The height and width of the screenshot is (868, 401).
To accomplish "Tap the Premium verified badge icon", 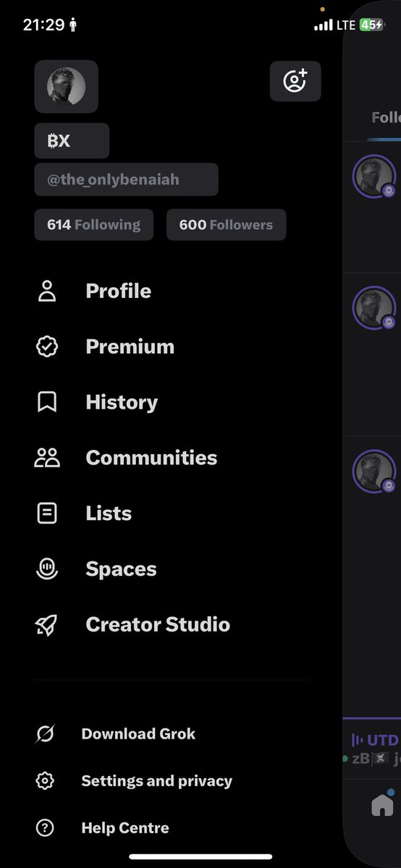I will tap(47, 347).
